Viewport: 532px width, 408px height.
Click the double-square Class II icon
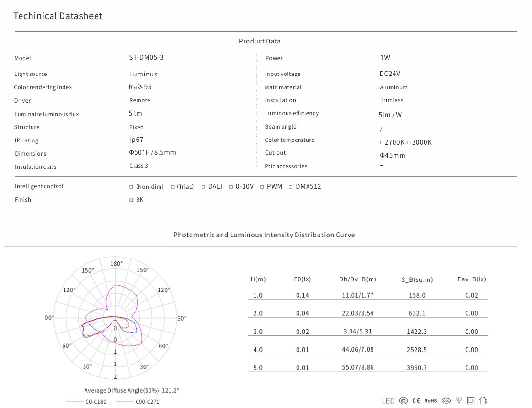pos(471,401)
